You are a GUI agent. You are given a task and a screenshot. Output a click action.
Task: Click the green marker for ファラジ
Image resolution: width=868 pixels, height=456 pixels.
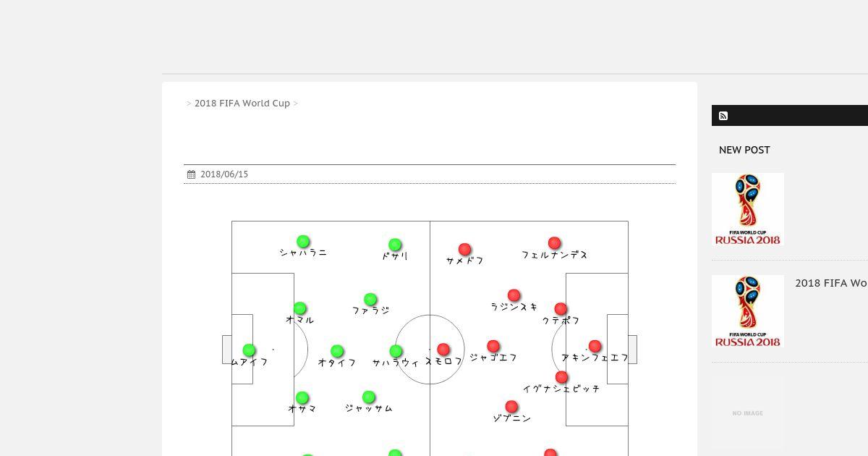coord(370,300)
